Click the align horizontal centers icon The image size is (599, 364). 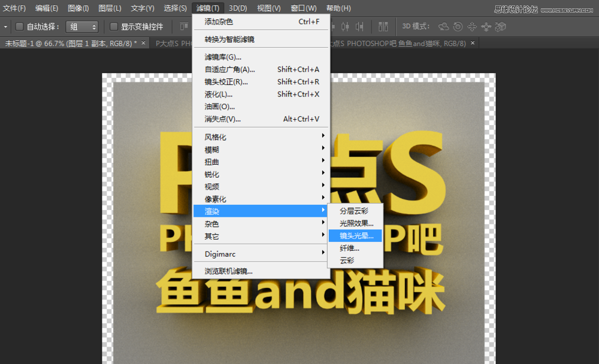345,27
